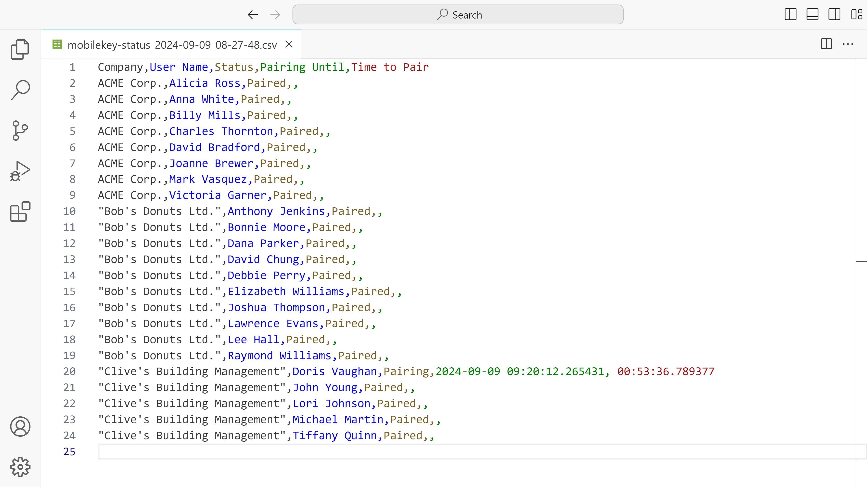The width and height of the screenshot is (868, 488).
Task: Open the Explorer view in the activity bar
Action: (20, 49)
